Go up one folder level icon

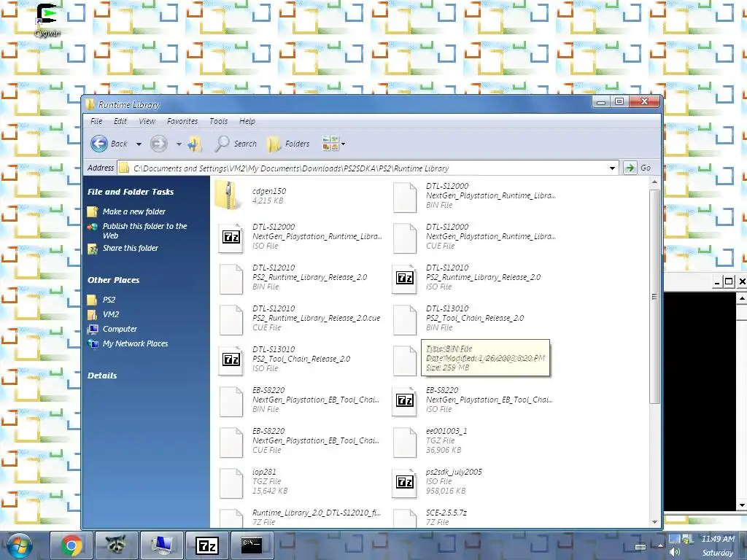[195, 144]
